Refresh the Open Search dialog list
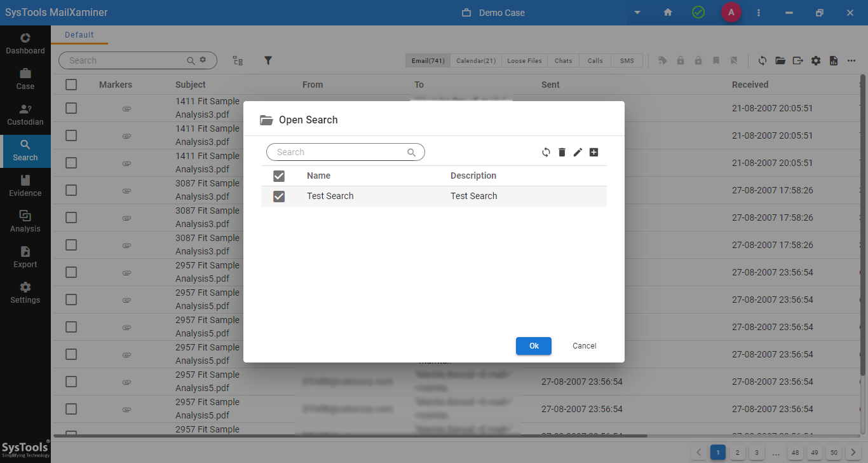The image size is (868, 463). pyautogui.click(x=546, y=152)
